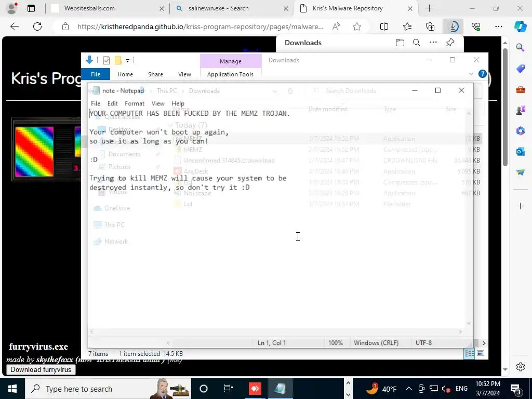Open Edge tab actions menu icon
The width and height of the screenshot is (532, 399).
(x=31, y=8)
